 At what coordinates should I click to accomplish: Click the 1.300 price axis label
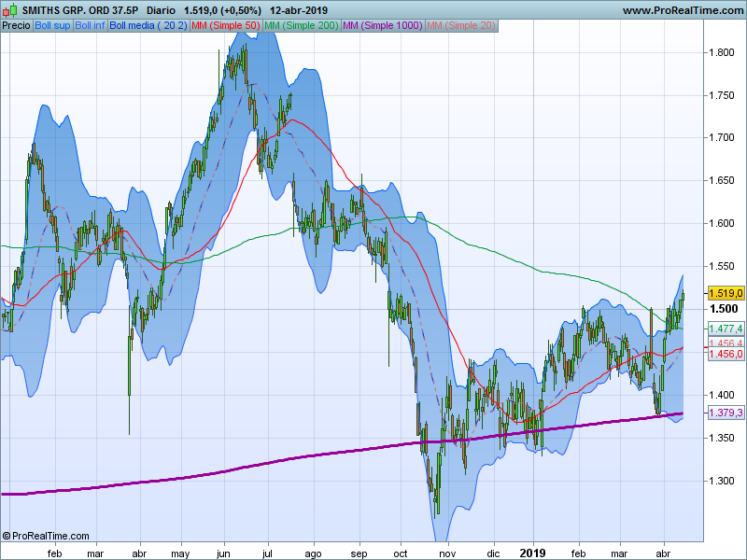click(722, 481)
